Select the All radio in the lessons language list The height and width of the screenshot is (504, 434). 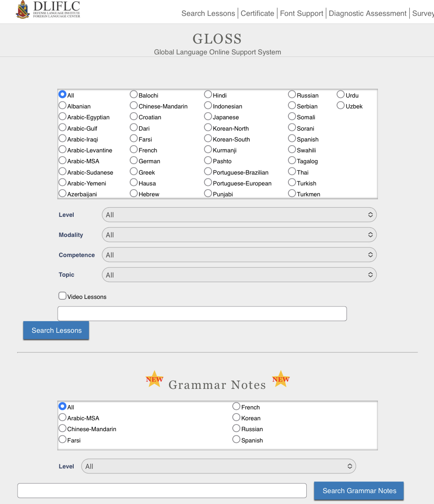[62, 95]
